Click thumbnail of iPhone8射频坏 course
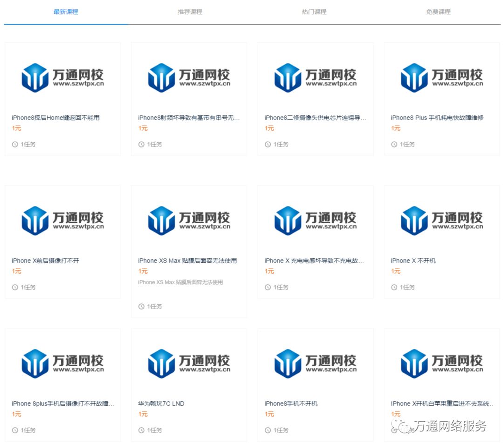Screen dimensions: 503x448 point(189,78)
